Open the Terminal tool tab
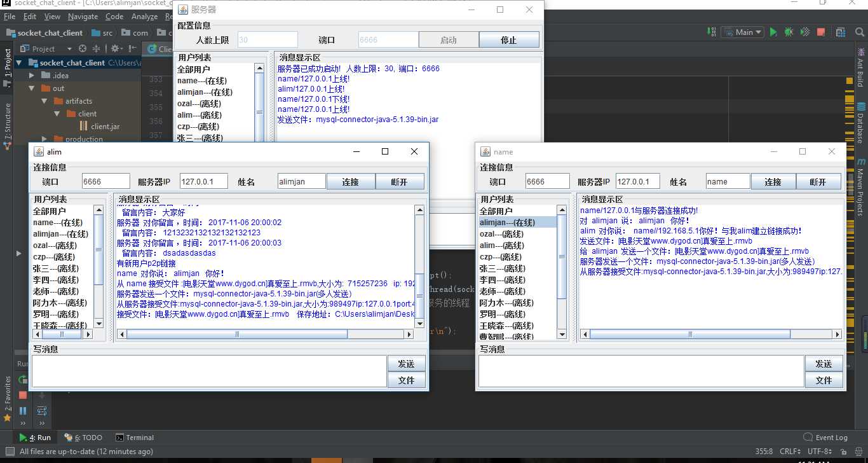Viewport: 868px width, 463px height. [135, 438]
